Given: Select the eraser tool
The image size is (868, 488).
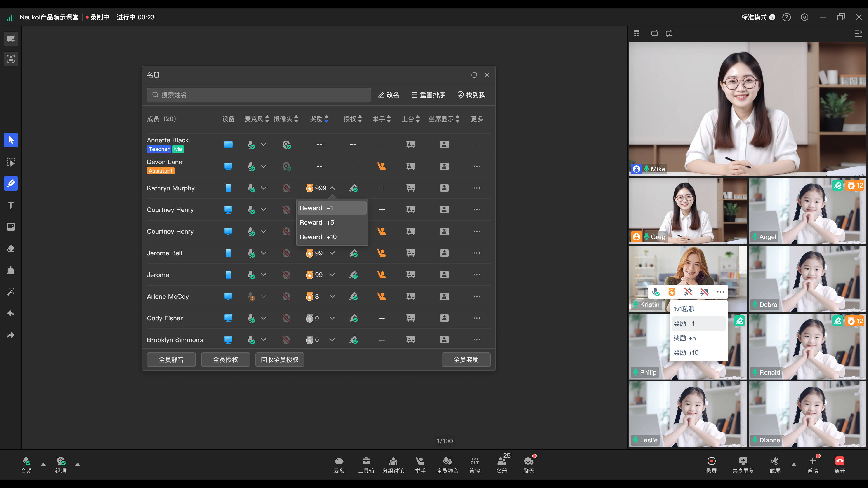Looking at the screenshot, I should click(11, 249).
